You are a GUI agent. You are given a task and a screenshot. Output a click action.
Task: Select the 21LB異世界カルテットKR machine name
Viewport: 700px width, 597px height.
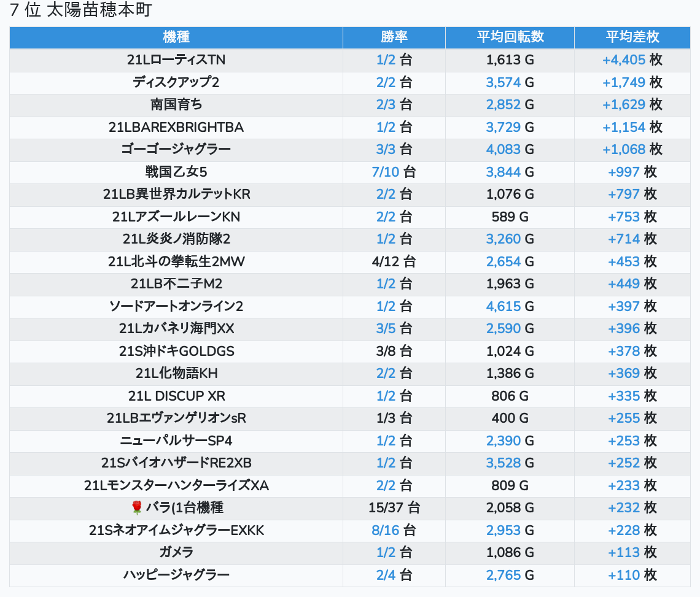pyautogui.click(x=176, y=194)
